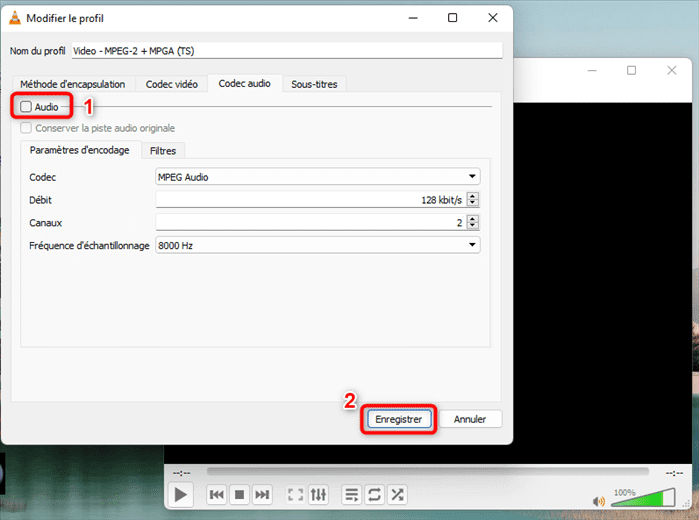Minimize the background VLC window

592,70
